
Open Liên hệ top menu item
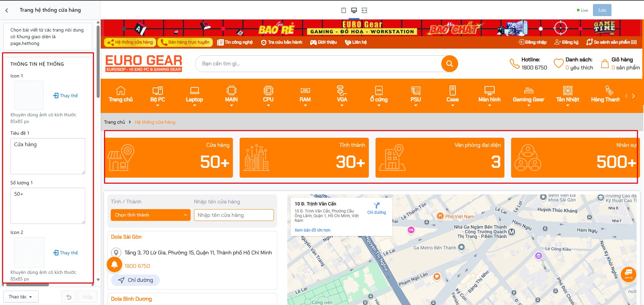[x=356, y=42]
